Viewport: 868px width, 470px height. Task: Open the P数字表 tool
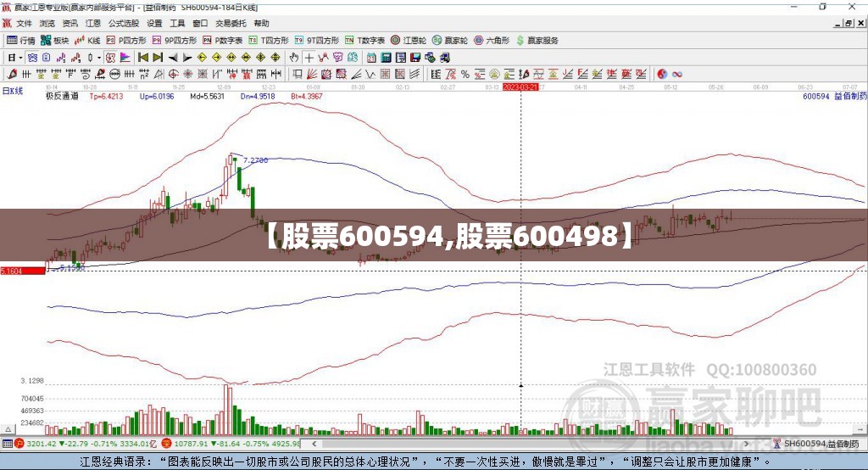(223, 41)
